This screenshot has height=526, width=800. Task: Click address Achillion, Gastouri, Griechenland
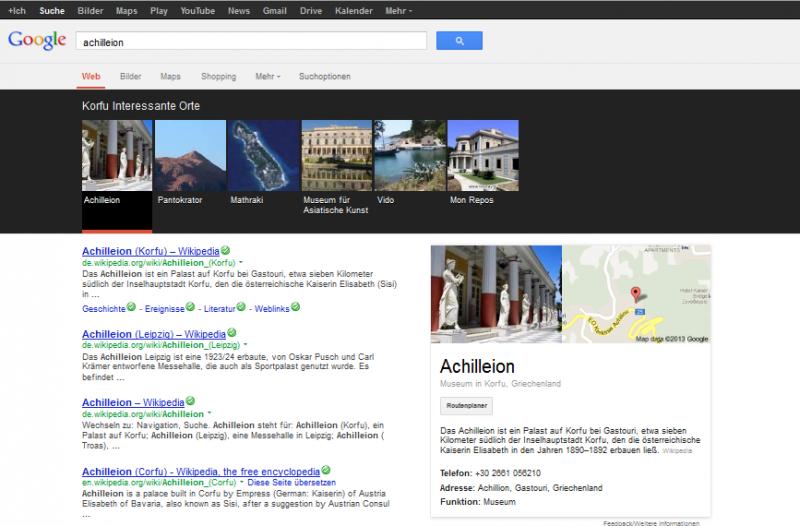coord(540,488)
